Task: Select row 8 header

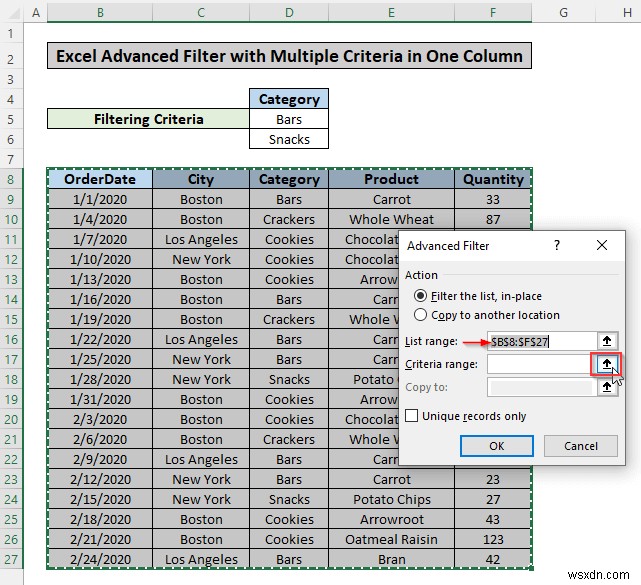Action: [x=11, y=179]
